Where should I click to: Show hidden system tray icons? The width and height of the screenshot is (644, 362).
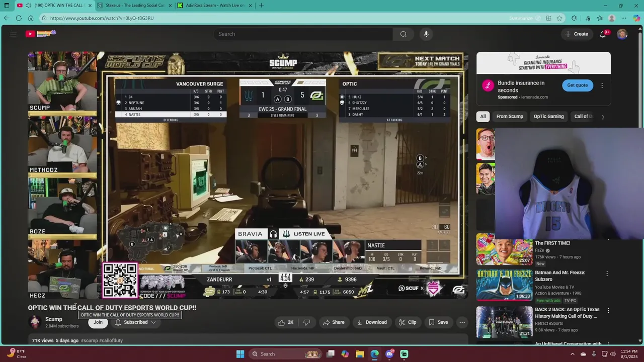point(572,354)
